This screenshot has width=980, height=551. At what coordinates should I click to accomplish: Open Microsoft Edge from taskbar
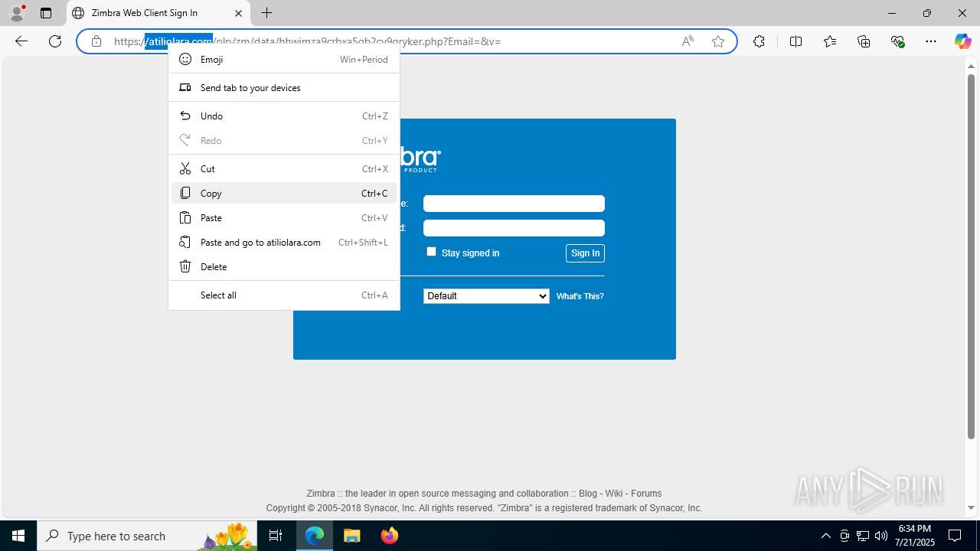pos(315,536)
